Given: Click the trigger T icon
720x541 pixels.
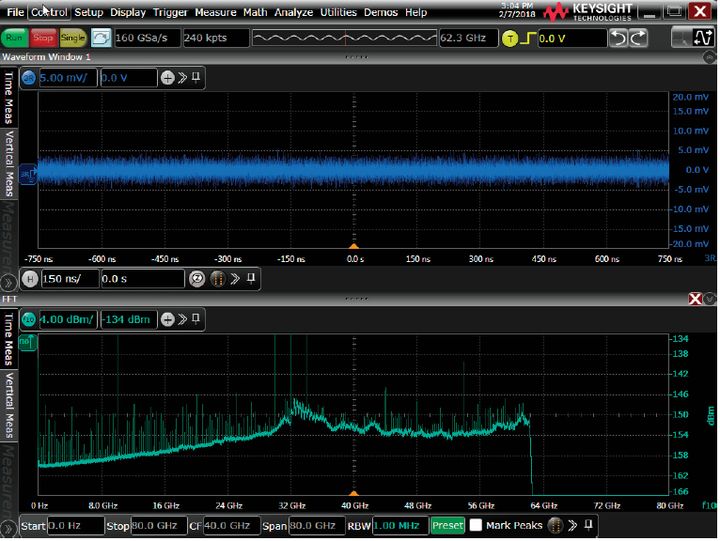Looking at the screenshot, I should pos(510,38).
